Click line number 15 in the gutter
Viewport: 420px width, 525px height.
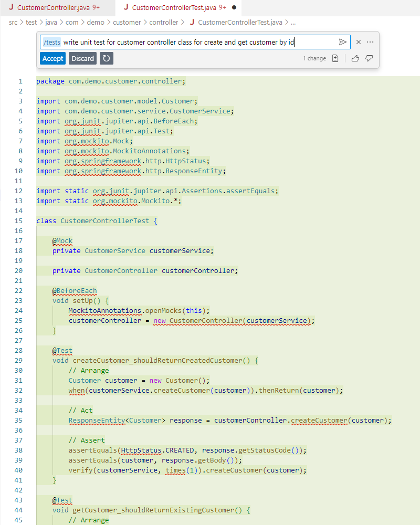click(19, 221)
